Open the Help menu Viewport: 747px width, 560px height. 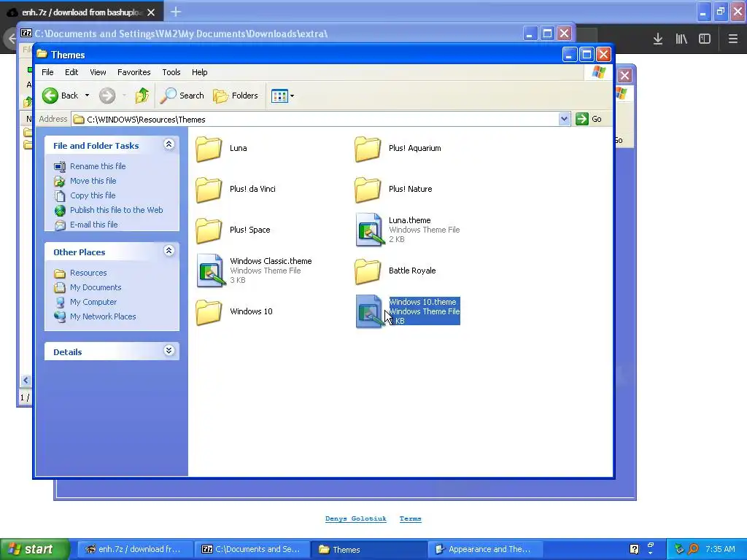pyautogui.click(x=200, y=72)
